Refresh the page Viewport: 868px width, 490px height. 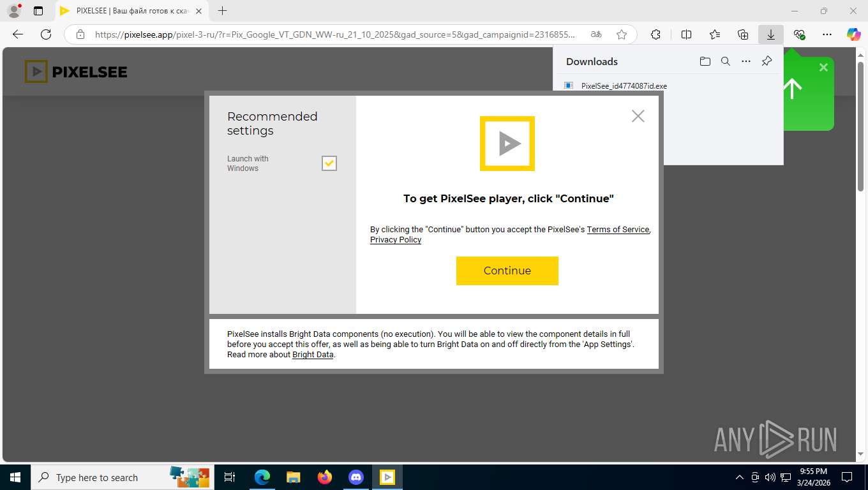[46, 34]
